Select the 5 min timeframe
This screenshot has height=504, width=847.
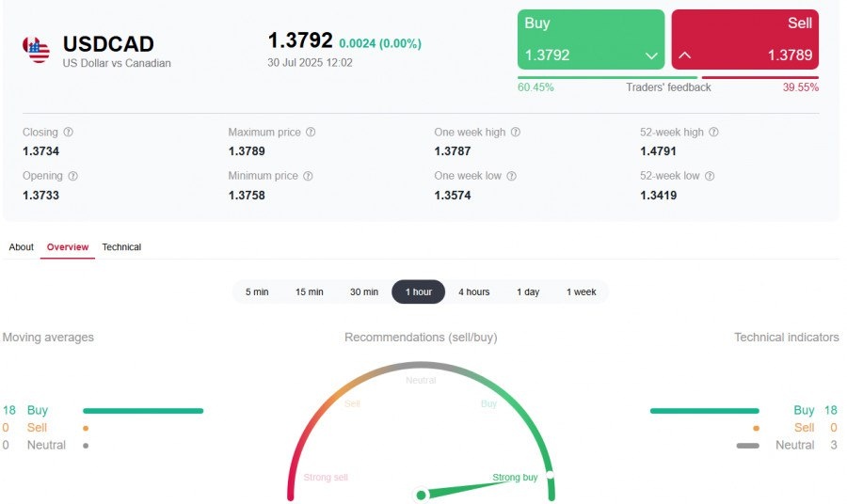click(x=257, y=291)
